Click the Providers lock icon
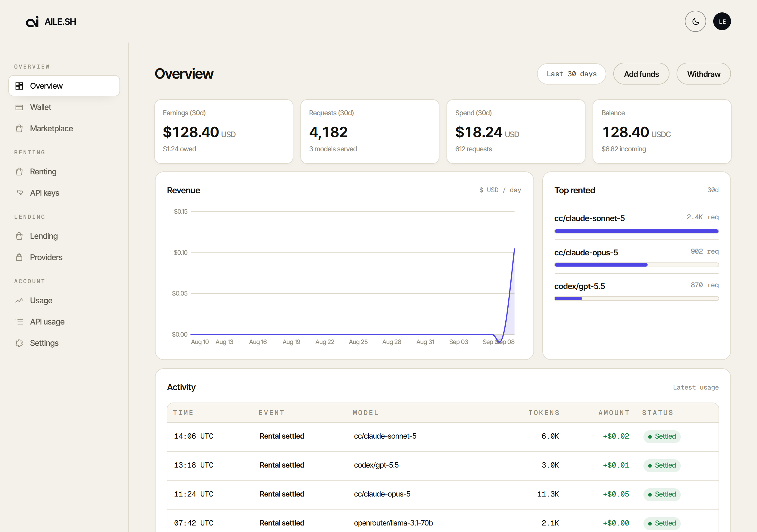Screen dimensions: 757x532 (20, 257)
